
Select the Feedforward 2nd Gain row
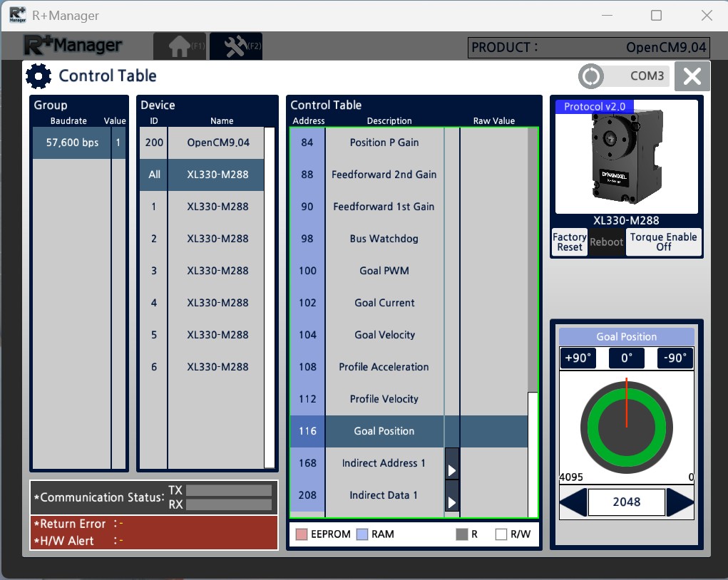409,175
